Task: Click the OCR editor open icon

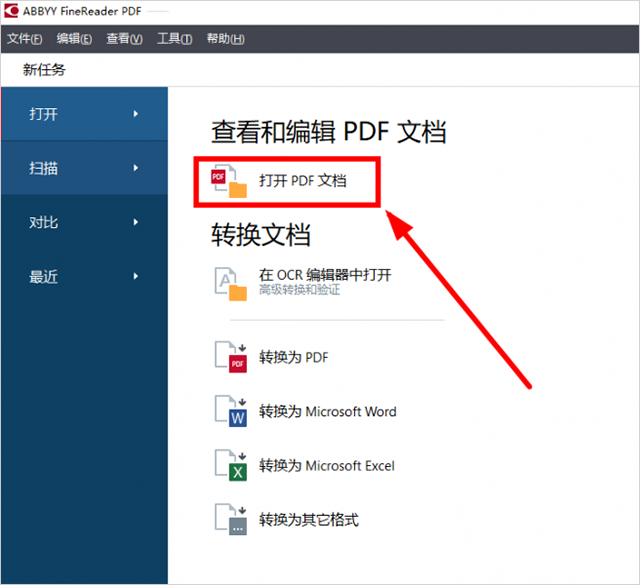Action: 231,284
